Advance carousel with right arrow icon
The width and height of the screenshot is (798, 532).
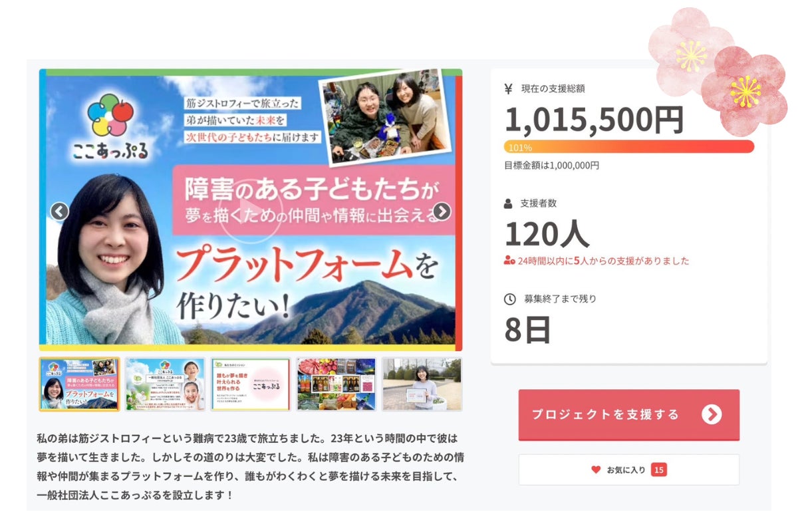tap(442, 211)
